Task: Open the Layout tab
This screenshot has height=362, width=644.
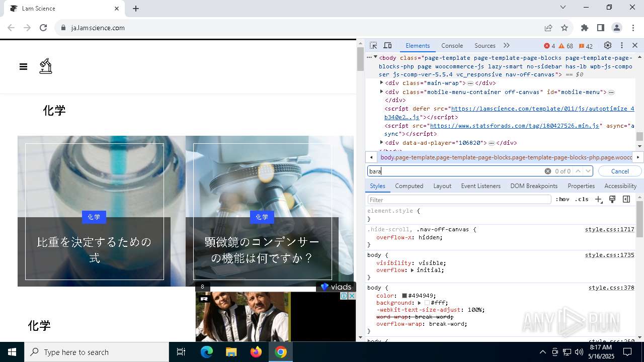Action: point(442,186)
